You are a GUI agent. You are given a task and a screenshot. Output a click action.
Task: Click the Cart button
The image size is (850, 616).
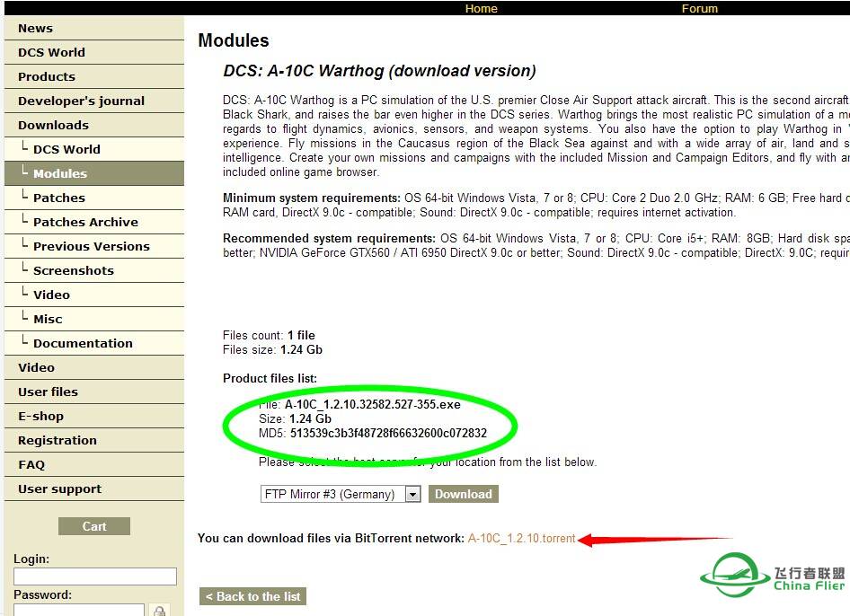coord(94,526)
